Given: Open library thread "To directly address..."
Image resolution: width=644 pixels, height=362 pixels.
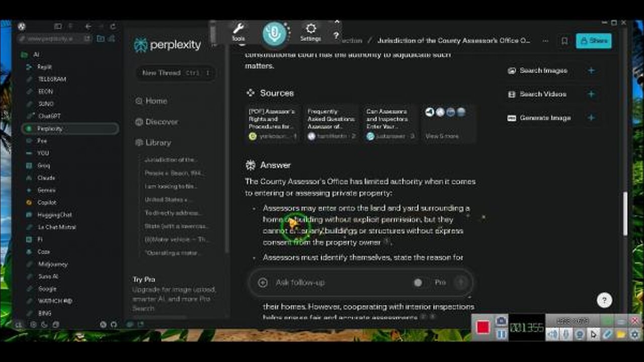Looking at the screenshot, I should [173, 213].
